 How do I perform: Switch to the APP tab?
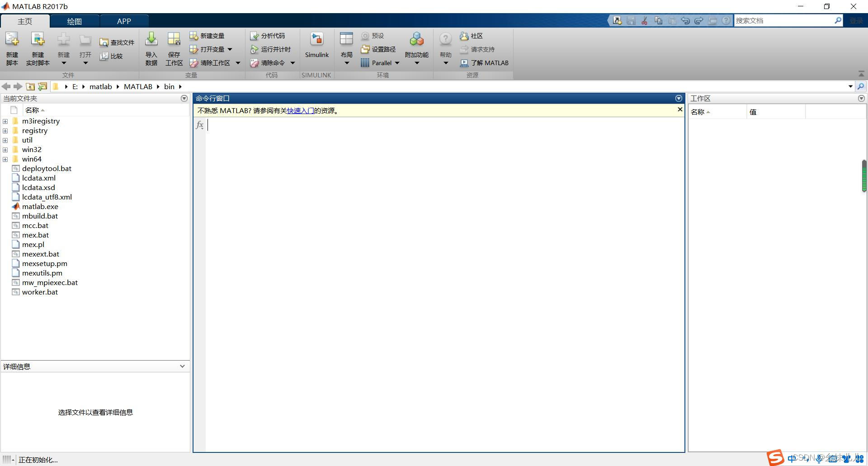(124, 21)
